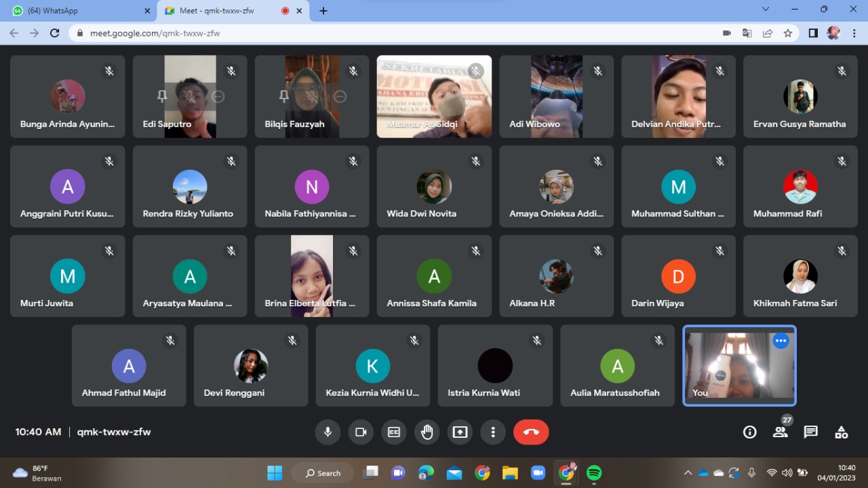The image size is (868, 488).
Task: Toggle closed captions button
Action: [x=394, y=432]
